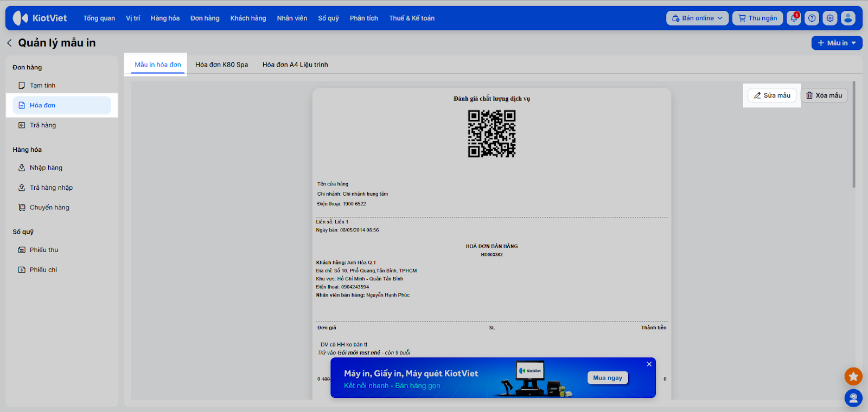This screenshot has width=868, height=412.
Task: Select Chuyển hàng in the sidebar
Action: click(61, 207)
